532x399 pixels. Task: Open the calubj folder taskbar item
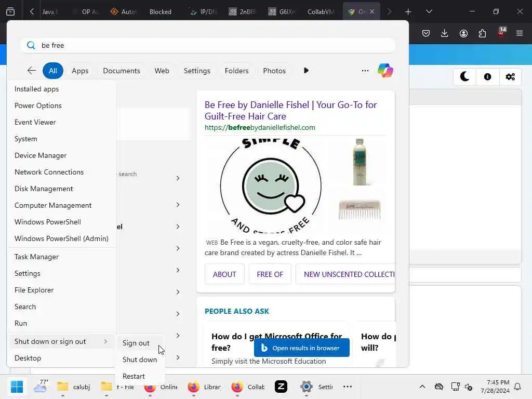click(73, 387)
